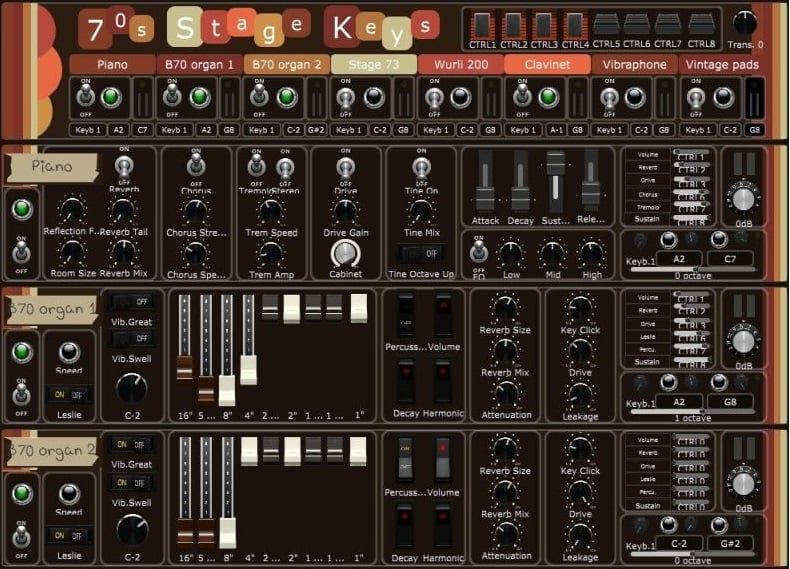This screenshot has height=569, width=790.
Task: Click B70 organ 2 Harmonic rocker switch
Action: 442,527
